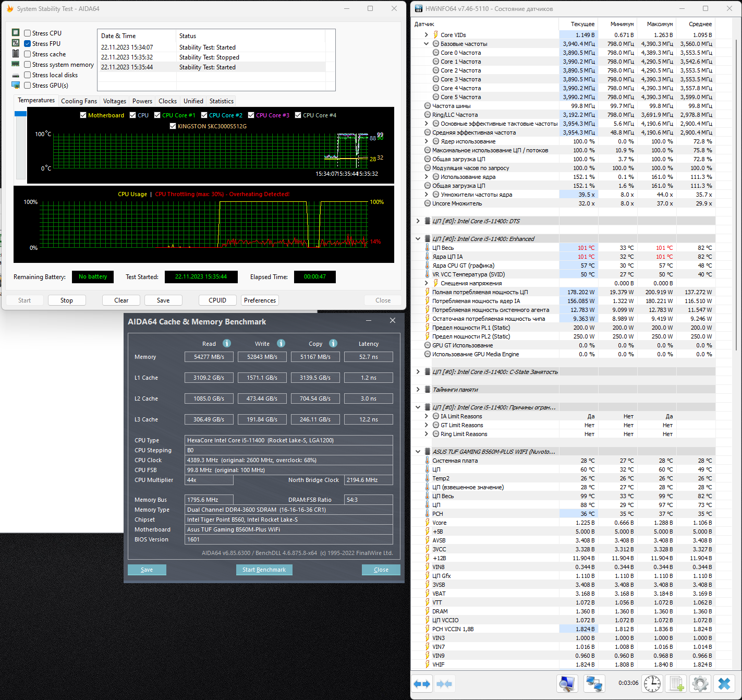Collapse the ASUS TUF GAMING B560M-PLUS WIFI section

(x=418, y=452)
